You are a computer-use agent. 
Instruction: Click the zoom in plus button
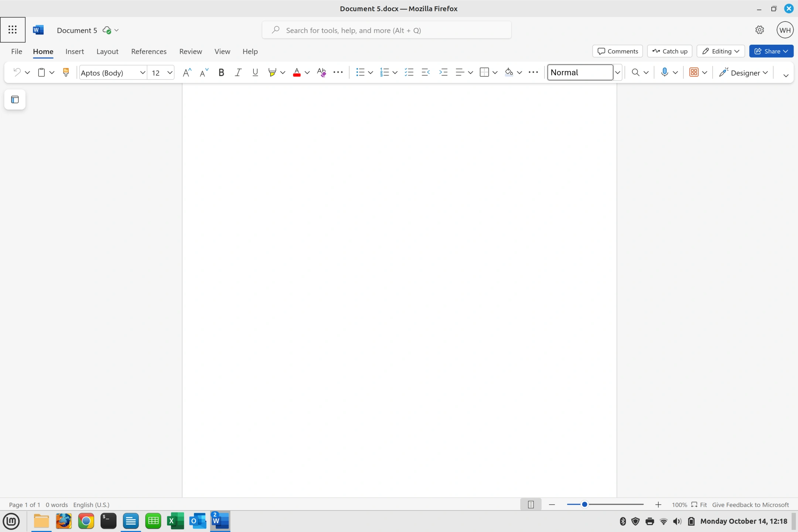tap(658, 505)
